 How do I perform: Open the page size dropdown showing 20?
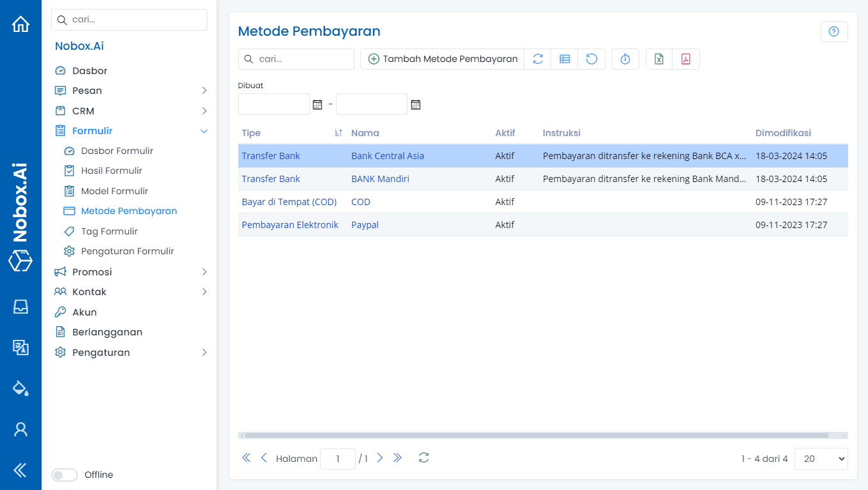point(821,458)
